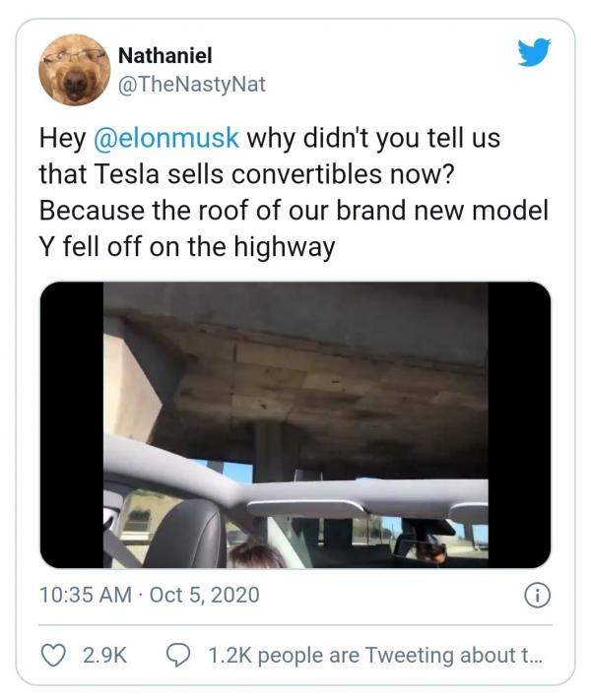This screenshot has width=591, height=700.
Task: Click the line "Y fell off on the highway"
Action: pyautogui.click(x=187, y=246)
